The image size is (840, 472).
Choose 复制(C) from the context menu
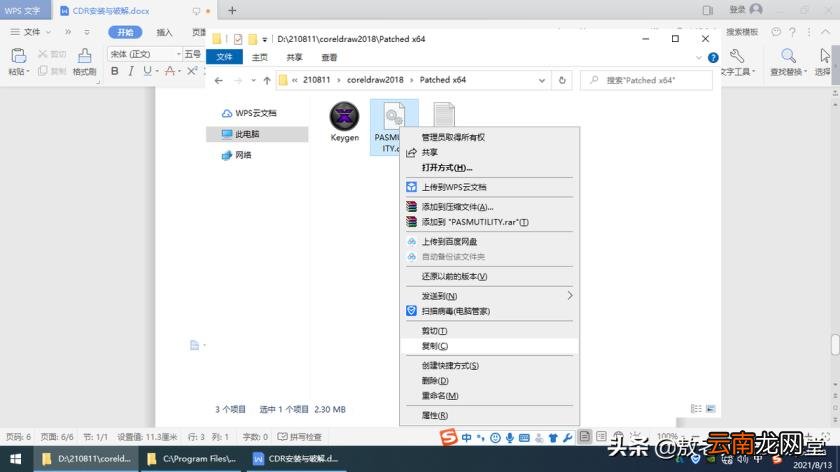490,346
